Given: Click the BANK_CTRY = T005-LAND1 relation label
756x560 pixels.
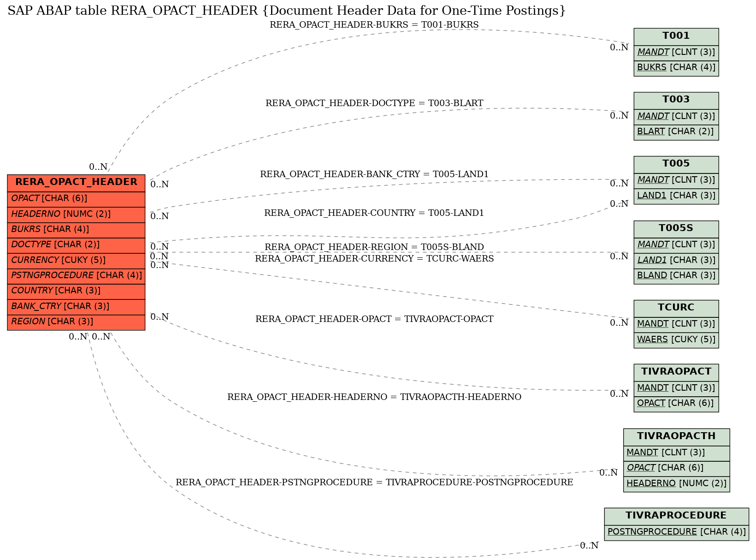Looking at the screenshot, I should [x=374, y=174].
